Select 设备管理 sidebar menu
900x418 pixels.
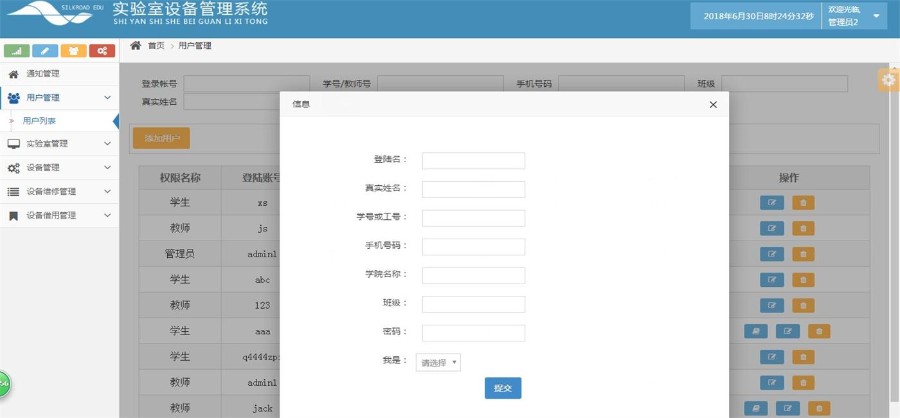60,168
